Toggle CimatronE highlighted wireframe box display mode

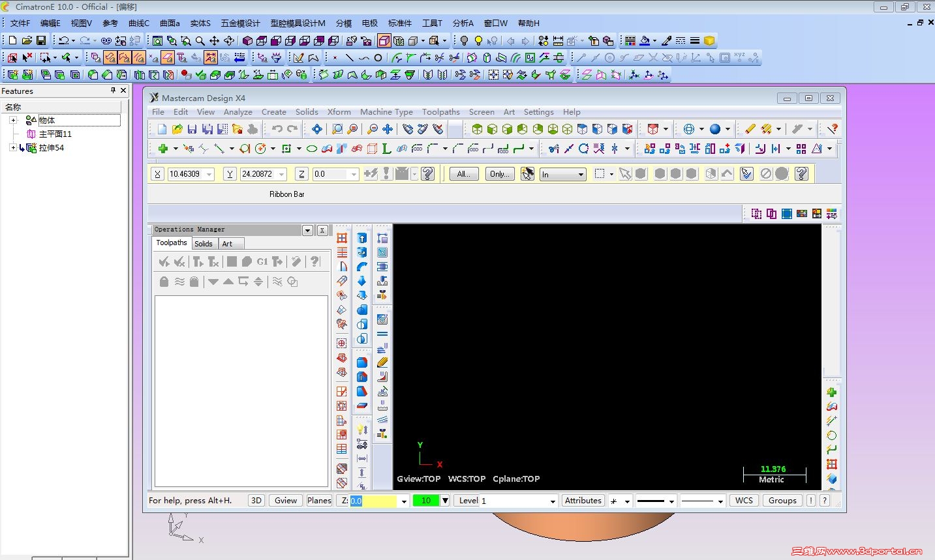tap(384, 40)
